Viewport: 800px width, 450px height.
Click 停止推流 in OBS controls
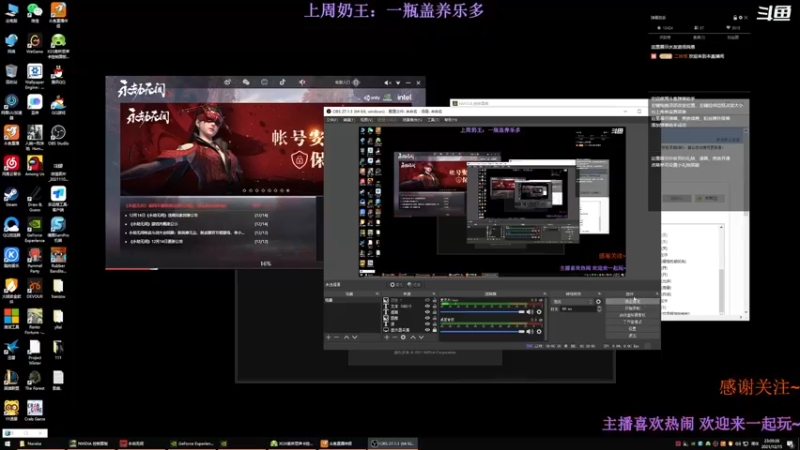coord(633,301)
